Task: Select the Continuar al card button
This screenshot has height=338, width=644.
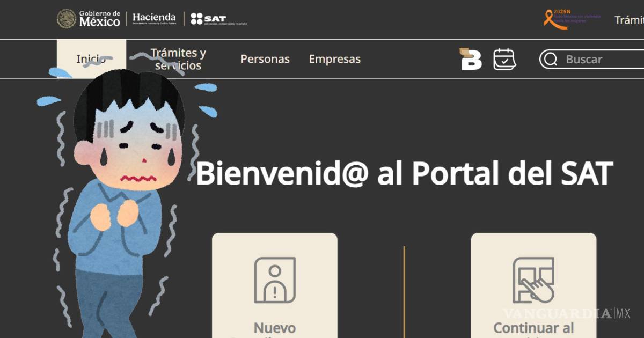Action: pyautogui.click(x=533, y=285)
